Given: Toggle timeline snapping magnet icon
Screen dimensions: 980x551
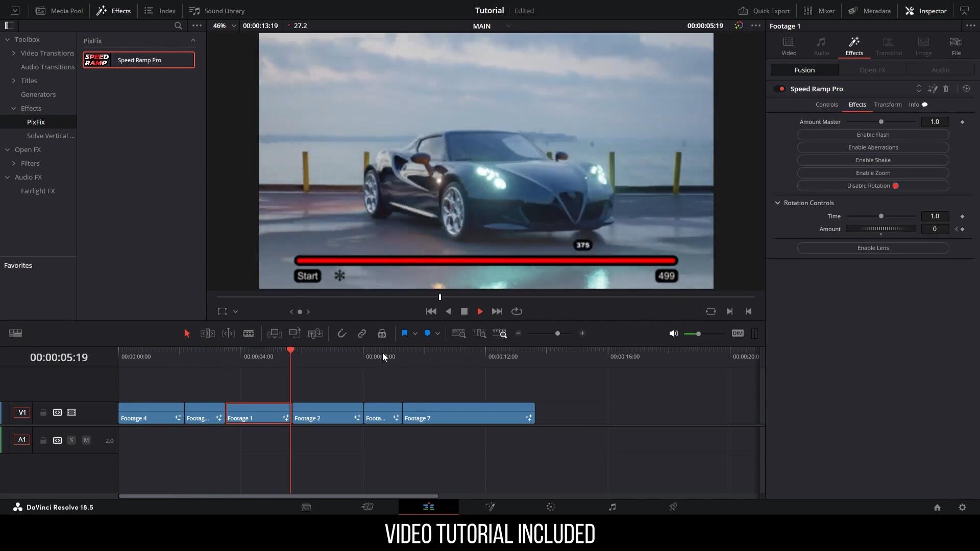Looking at the screenshot, I should [x=341, y=334].
